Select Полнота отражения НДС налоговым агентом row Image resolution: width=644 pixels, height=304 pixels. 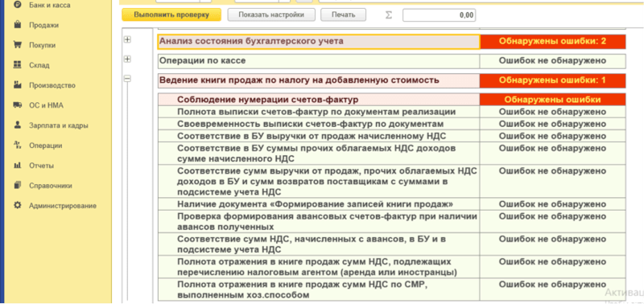pos(319,267)
